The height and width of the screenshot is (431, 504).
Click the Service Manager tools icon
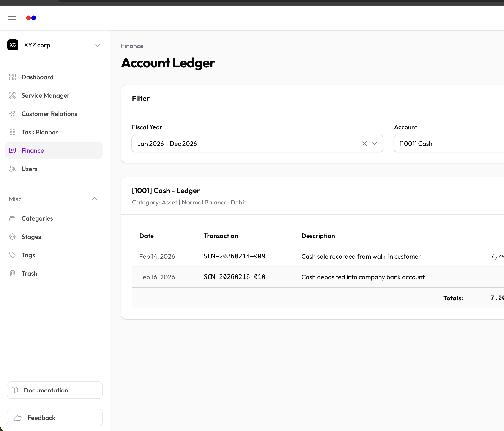pos(12,95)
